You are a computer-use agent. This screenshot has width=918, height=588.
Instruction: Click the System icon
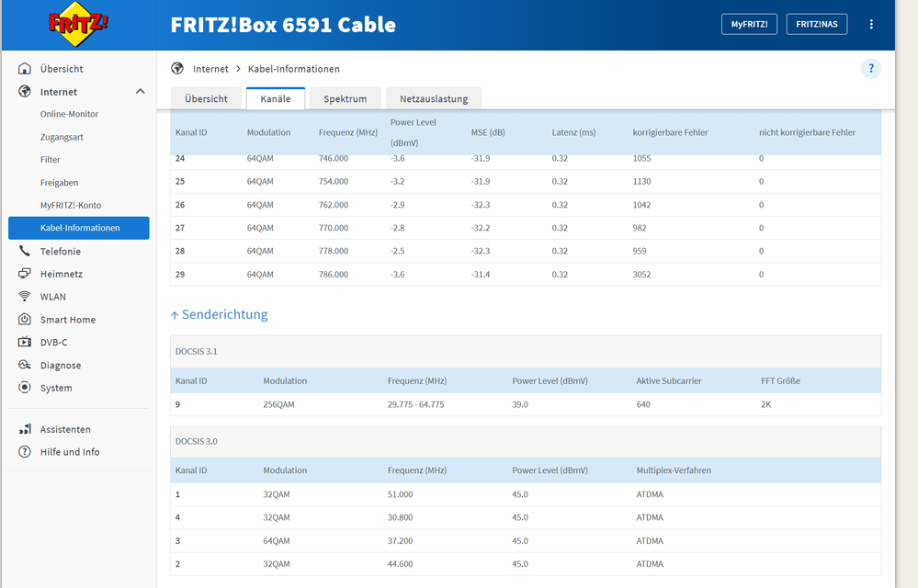[25, 388]
